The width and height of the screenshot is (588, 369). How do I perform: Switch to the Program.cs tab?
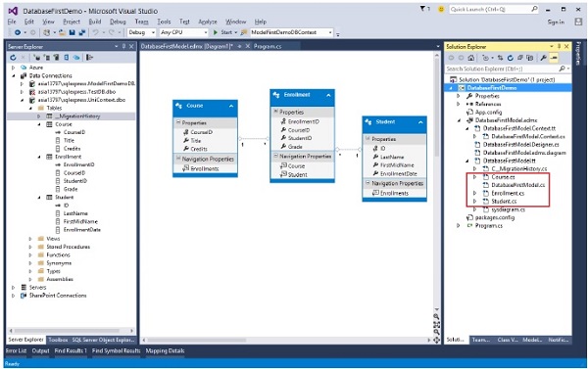pos(268,46)
